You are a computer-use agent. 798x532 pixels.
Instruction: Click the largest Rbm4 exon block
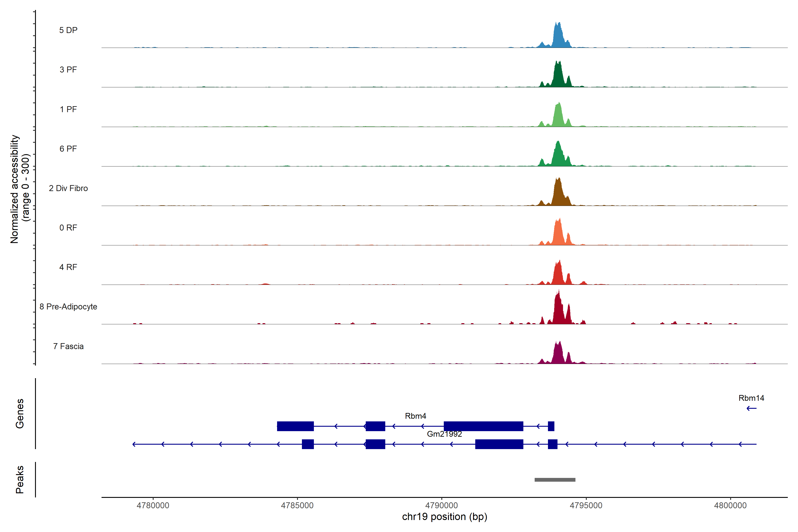[483, 426]
